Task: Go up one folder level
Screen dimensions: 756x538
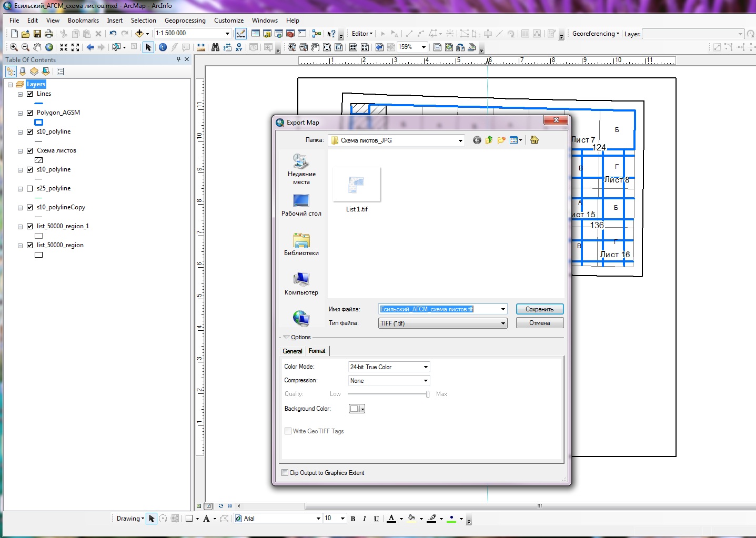Action: pos(489,140)
